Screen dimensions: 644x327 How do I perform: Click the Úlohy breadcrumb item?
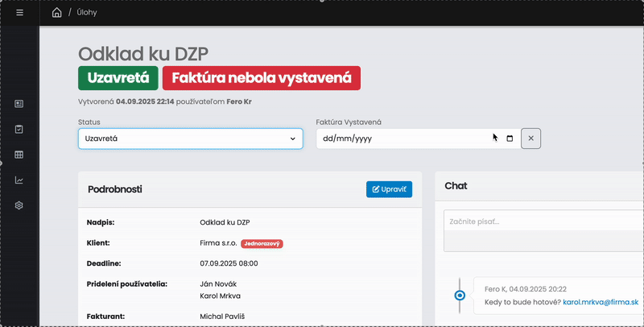coord(89,13)
